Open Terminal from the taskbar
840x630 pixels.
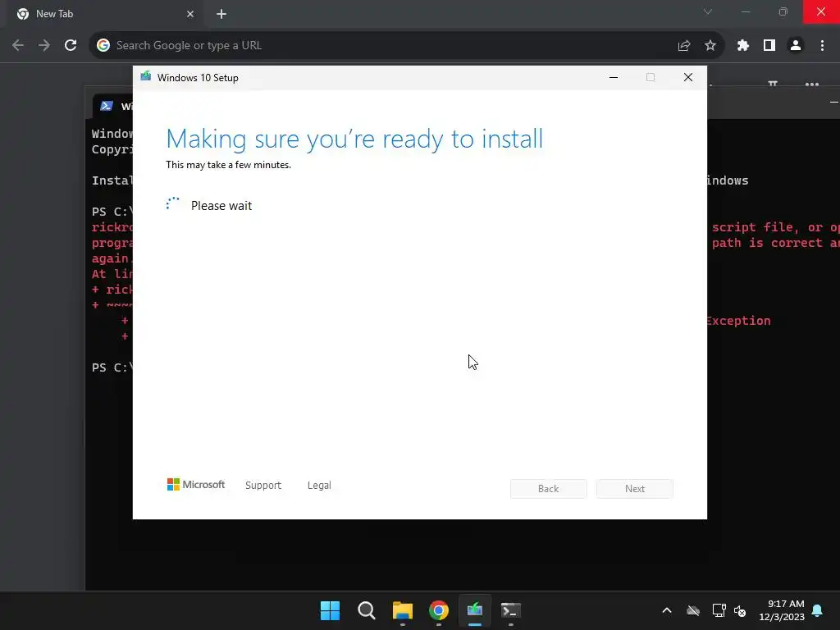[x=510, y=610]
